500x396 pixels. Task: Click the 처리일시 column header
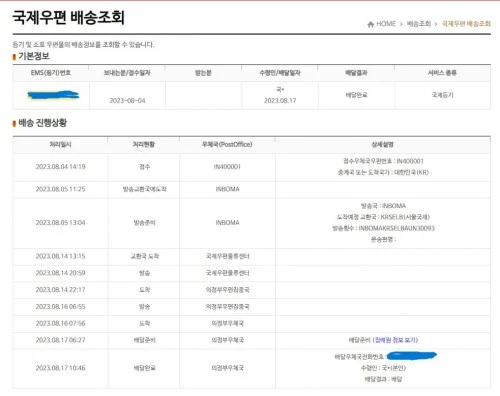pyautogui.click(x=60, y=144)
